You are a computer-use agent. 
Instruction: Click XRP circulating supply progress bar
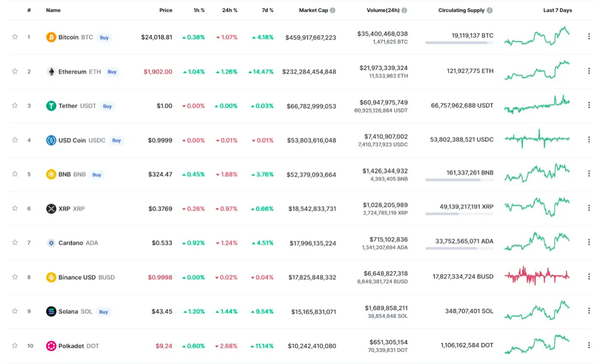[459, 214]
